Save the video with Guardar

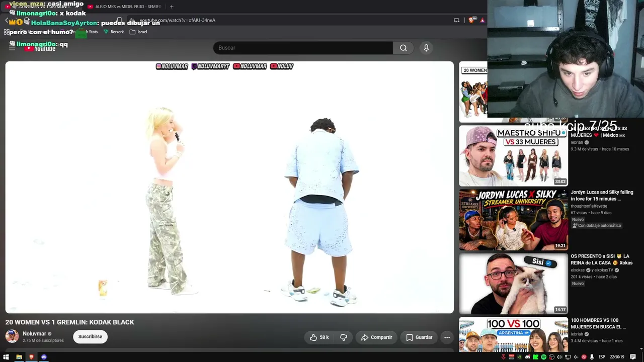click(419, 337)
